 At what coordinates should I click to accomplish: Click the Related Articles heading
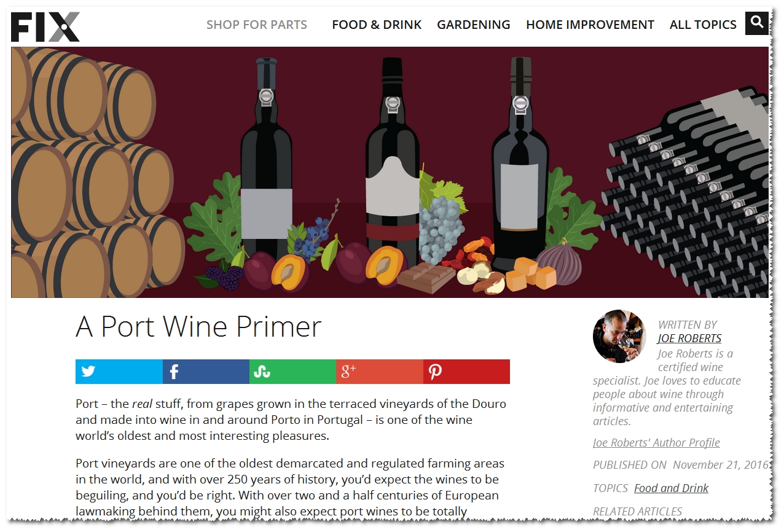click(x=637, y=511)
